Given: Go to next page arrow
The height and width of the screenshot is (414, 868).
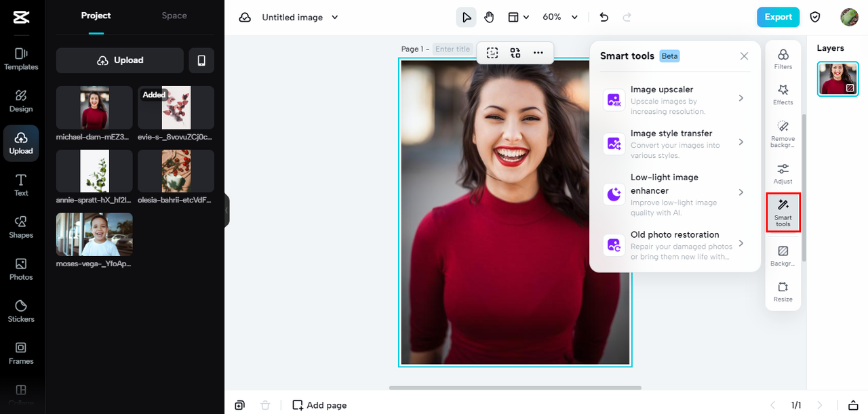Looking at the screenshot, I should 820,405.
